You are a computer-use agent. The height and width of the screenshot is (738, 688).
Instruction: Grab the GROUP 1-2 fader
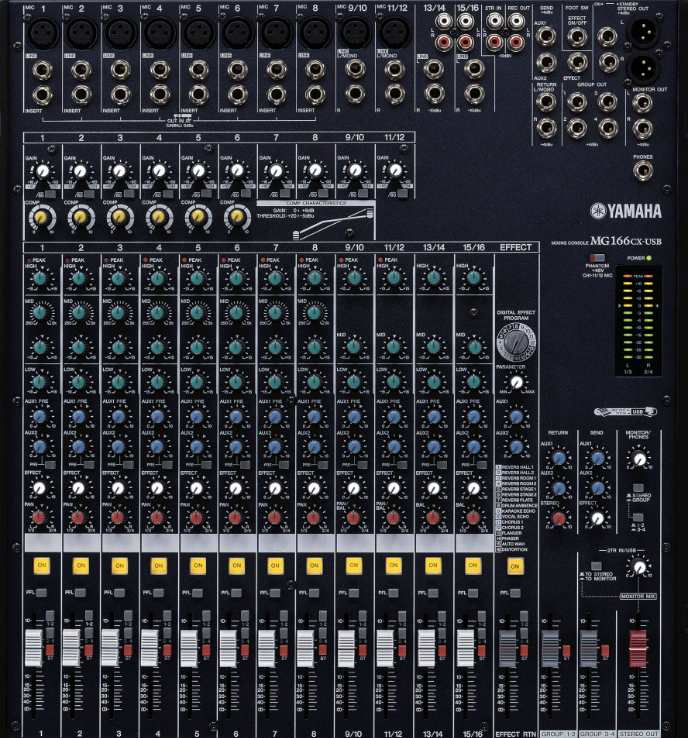click(x=550, y=647)
